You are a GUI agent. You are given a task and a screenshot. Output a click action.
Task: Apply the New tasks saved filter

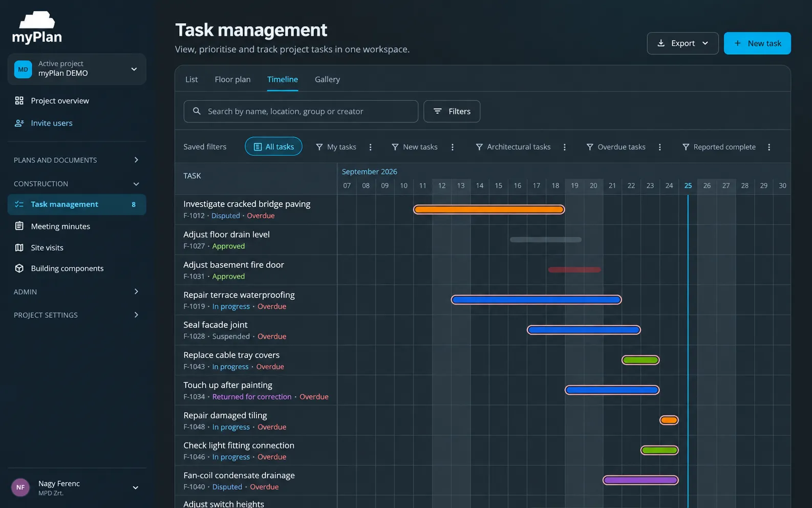click(x=415, y=147)
